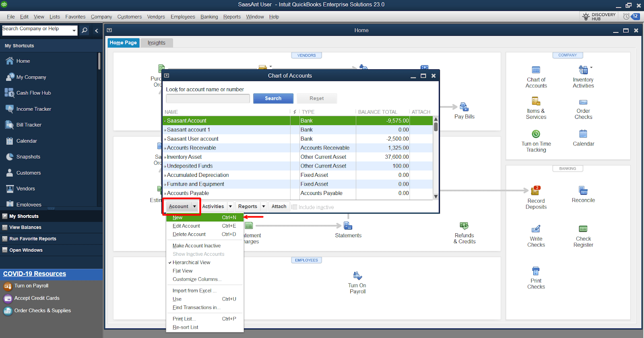Open the Reports menu in menu bar
This screenshot has height=338, width=644.
click(x=232, y=17)
